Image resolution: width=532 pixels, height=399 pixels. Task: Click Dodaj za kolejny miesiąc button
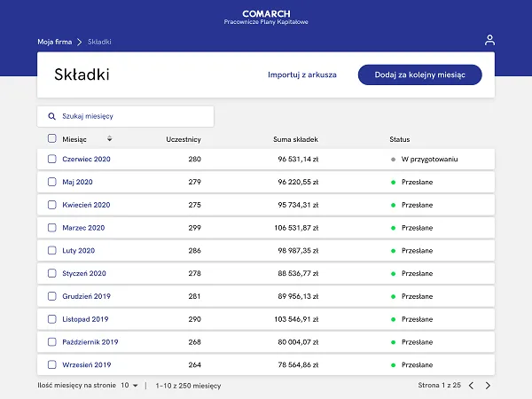click(x=419, y=75)
